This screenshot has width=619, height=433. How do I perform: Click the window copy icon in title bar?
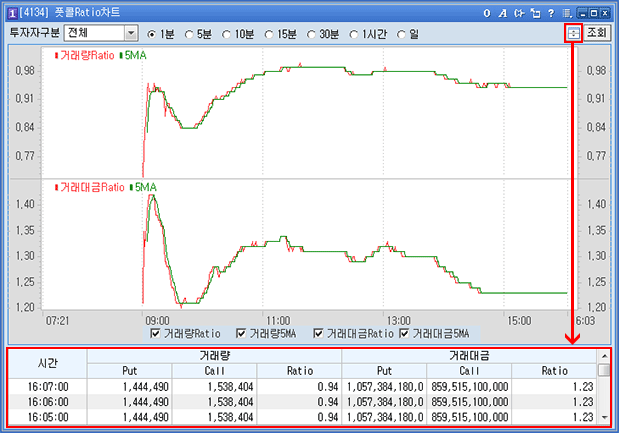[x=535, y=13]
